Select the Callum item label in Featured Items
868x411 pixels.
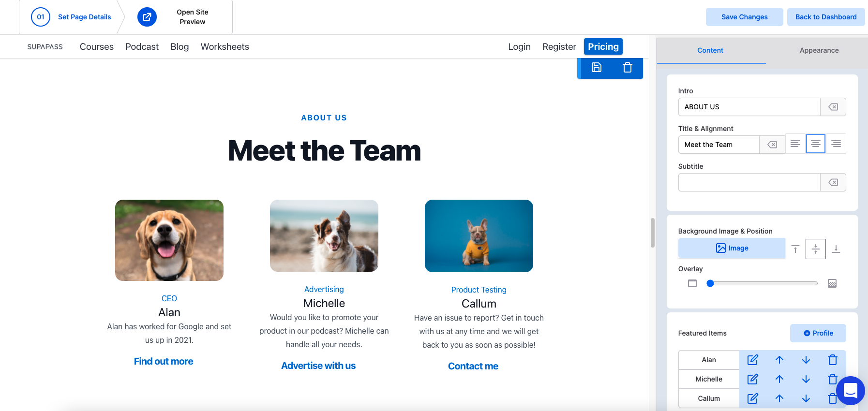[709, 398]
